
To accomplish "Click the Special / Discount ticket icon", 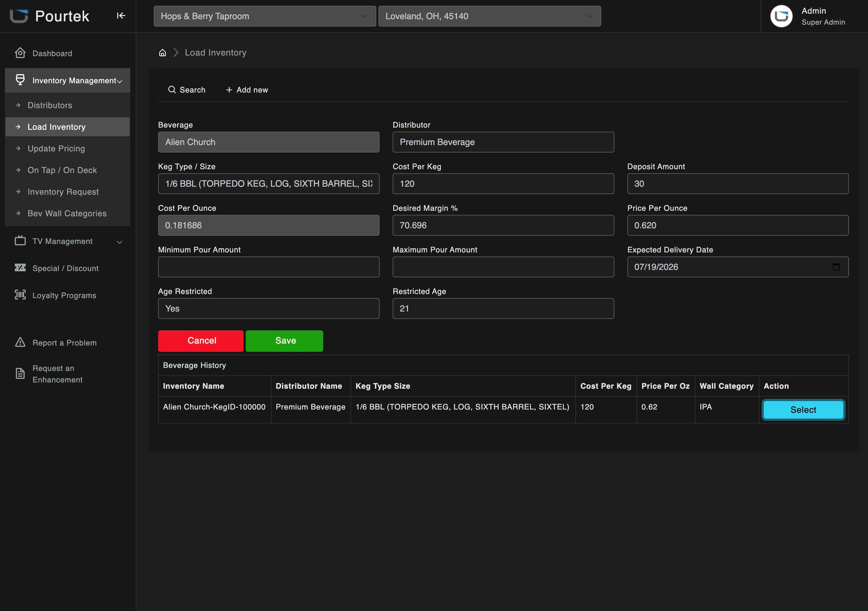I will click(x=20, y=268).
